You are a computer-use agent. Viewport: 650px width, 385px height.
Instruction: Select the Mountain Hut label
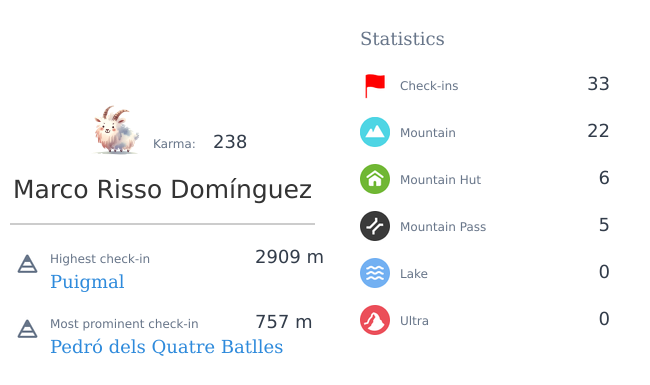tap(440, 180)
